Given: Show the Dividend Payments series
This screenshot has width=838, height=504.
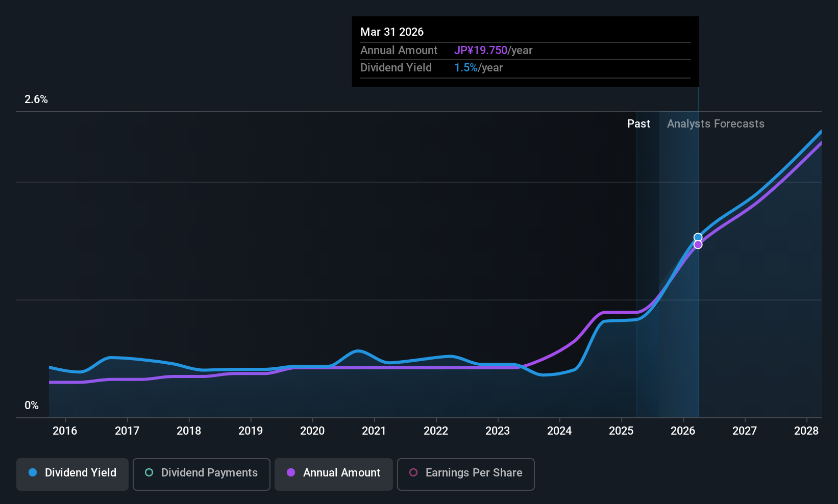Looking at the screenshot, I should (x=201, y=473).
